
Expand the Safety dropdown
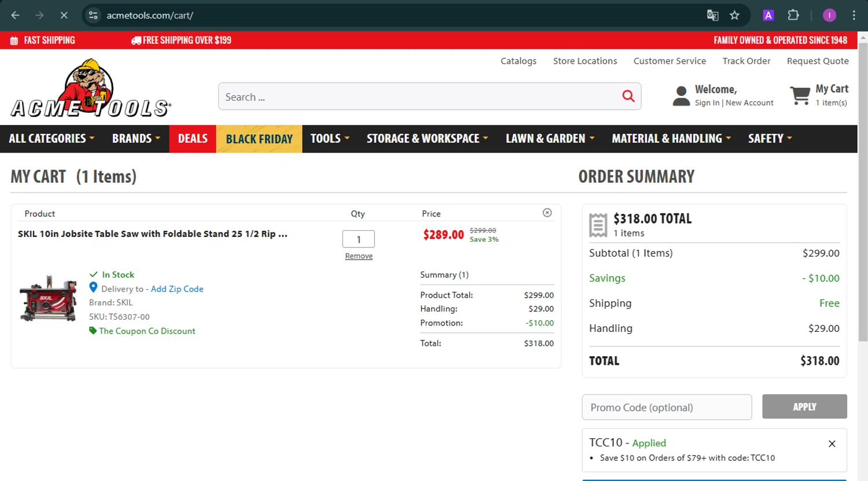tap(770, 139)
